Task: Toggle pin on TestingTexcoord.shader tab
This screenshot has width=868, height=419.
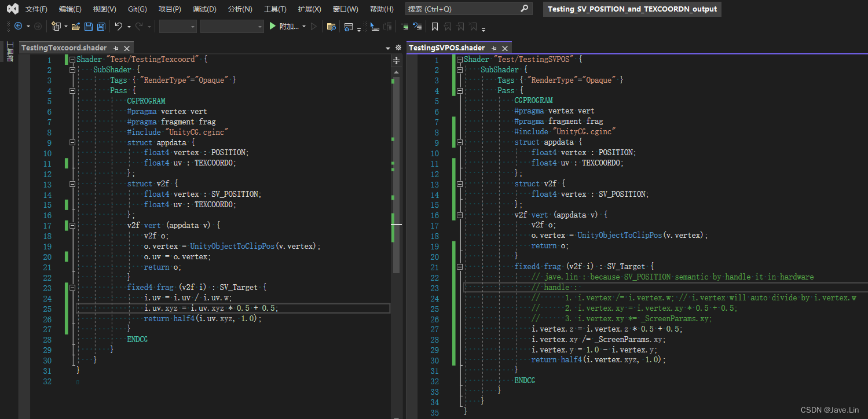Action: [x=116, y=48]
